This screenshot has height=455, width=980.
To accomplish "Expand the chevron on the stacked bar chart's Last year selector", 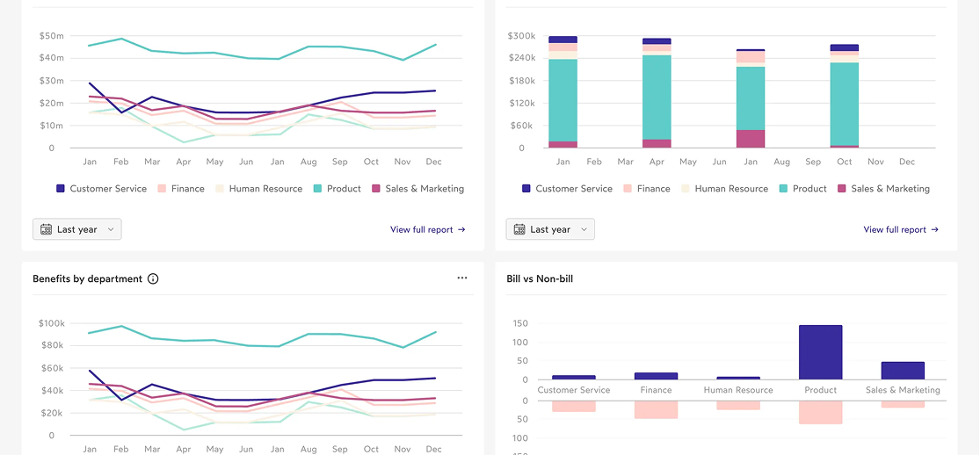I will click(x=584, y=230).
